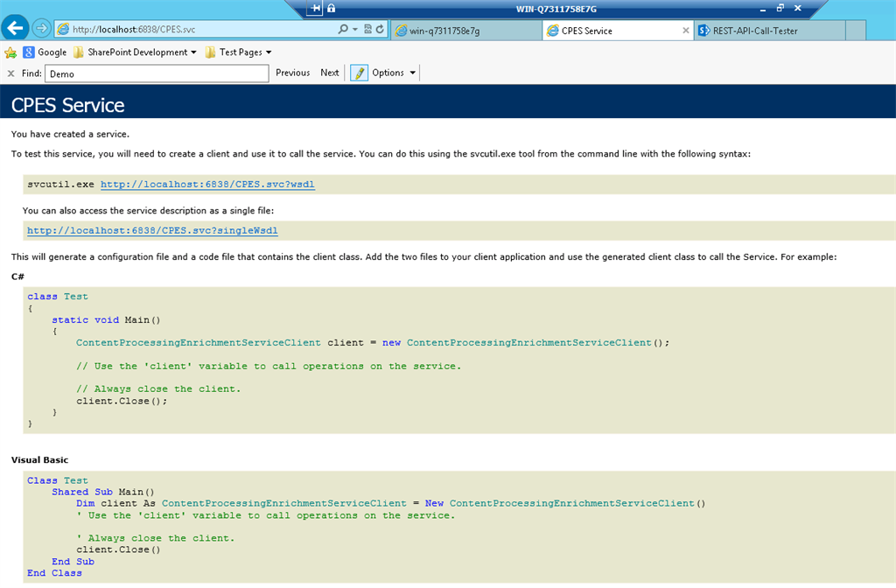The image size is (896, 588).
Task: Close the WIN-Q7311758E7G remote session bar
Action: (798, 8)
